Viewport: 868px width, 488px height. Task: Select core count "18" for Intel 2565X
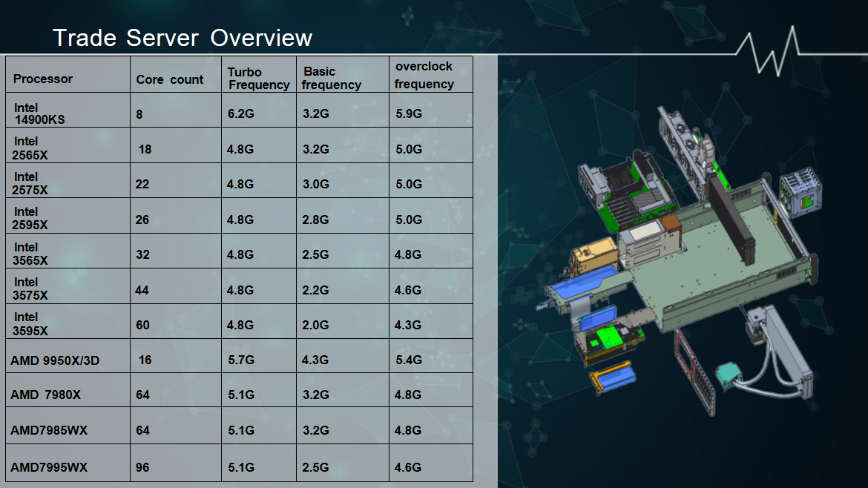145,149
